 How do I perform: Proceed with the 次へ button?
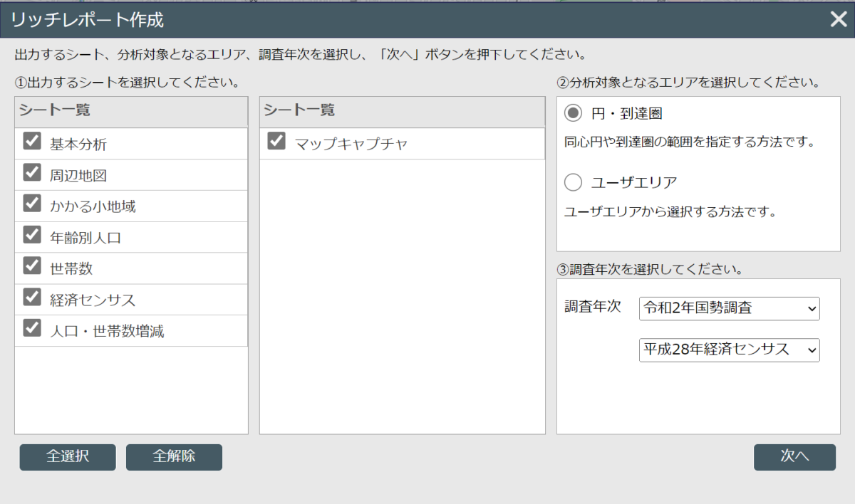coord(794,457)
